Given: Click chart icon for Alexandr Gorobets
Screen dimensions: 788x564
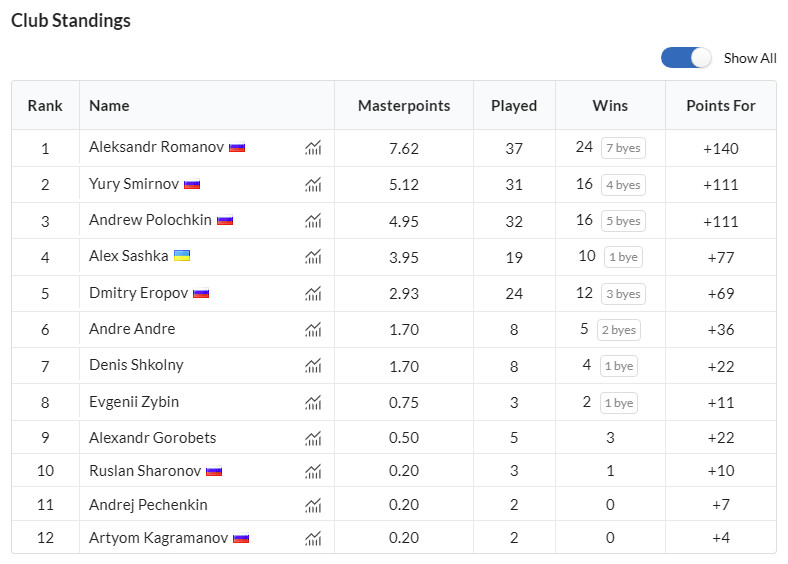Looking at the screenshot, I should tap(313, 439).
